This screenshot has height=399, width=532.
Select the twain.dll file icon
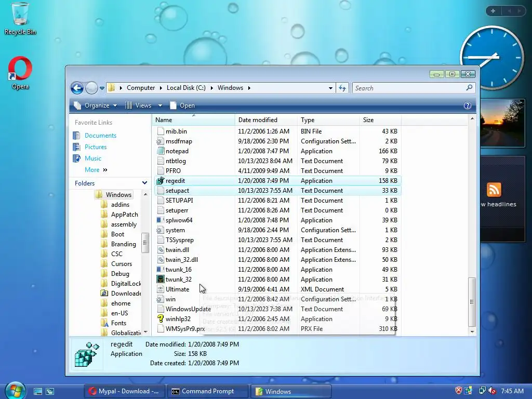(x=160, y=250)
